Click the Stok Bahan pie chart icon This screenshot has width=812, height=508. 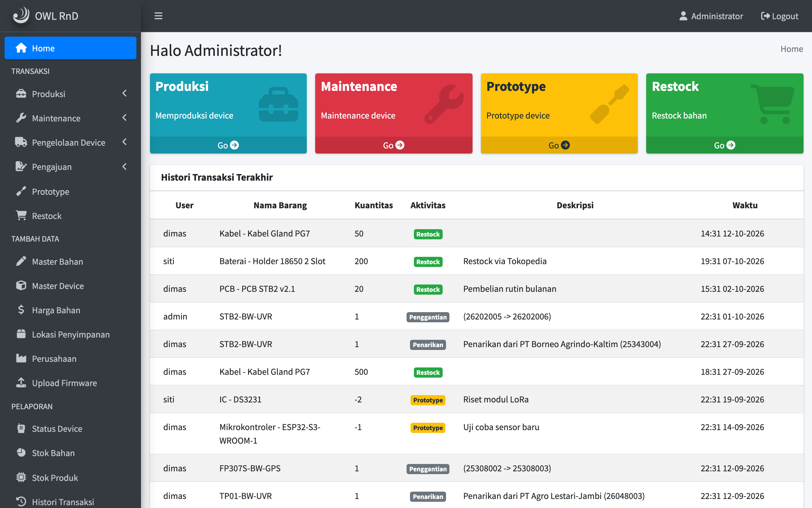[x=21, y=452]
